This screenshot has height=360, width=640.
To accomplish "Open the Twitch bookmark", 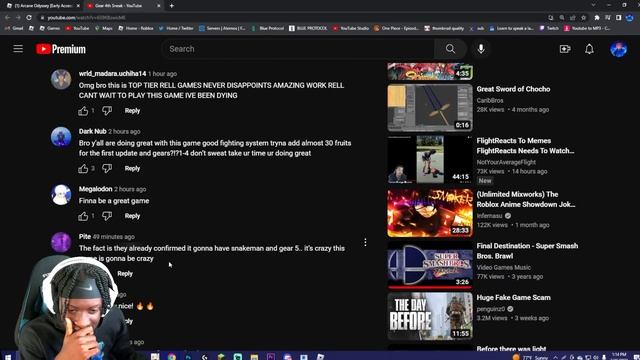I will [x=549, y=28].
